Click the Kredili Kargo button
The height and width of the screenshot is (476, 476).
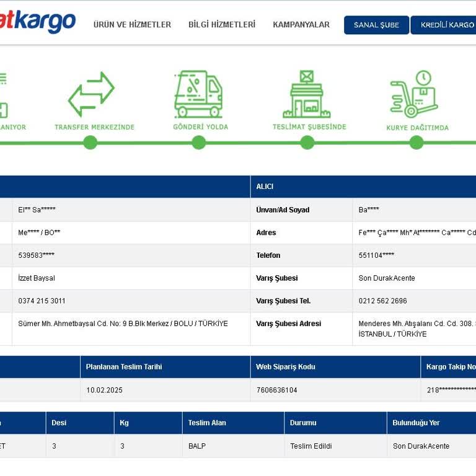[x=444, y=25]
